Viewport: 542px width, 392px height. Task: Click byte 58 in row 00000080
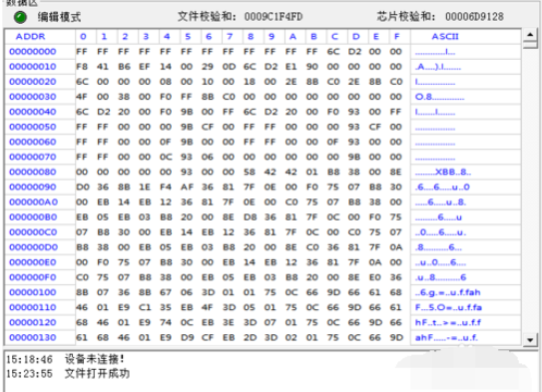coord(250,172)
